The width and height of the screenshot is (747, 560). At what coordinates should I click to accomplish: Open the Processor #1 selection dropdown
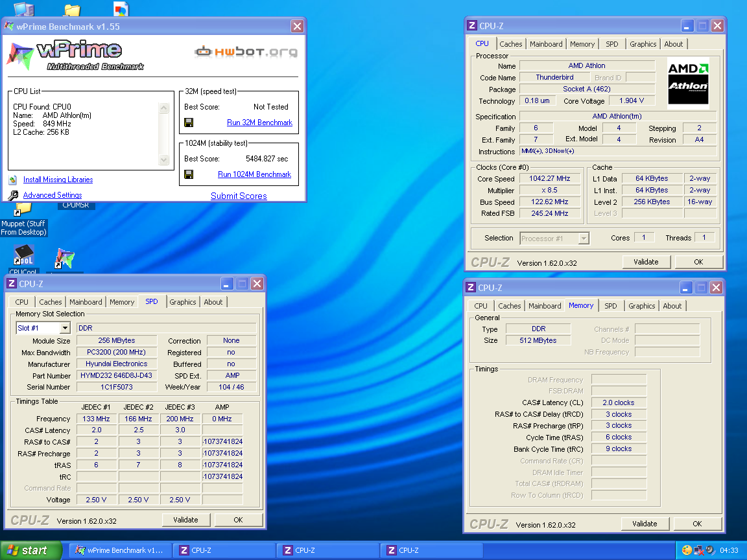pyautogui.click(x=584, y=238)
